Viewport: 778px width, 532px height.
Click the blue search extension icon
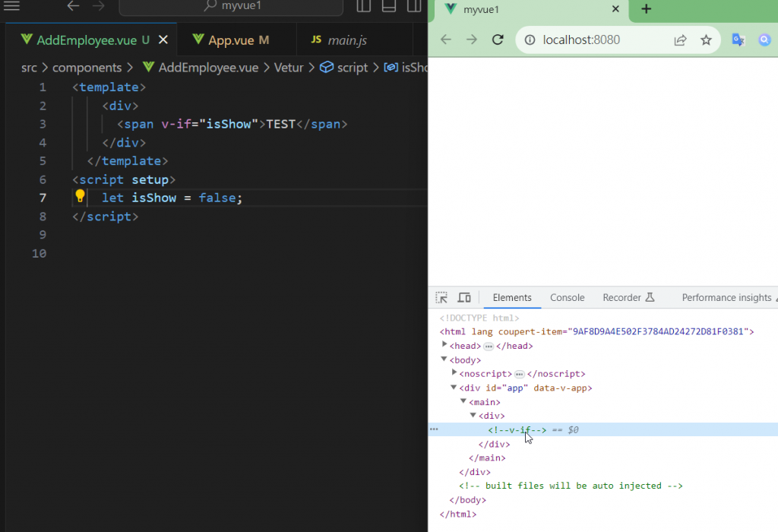(x=764, y=40)
